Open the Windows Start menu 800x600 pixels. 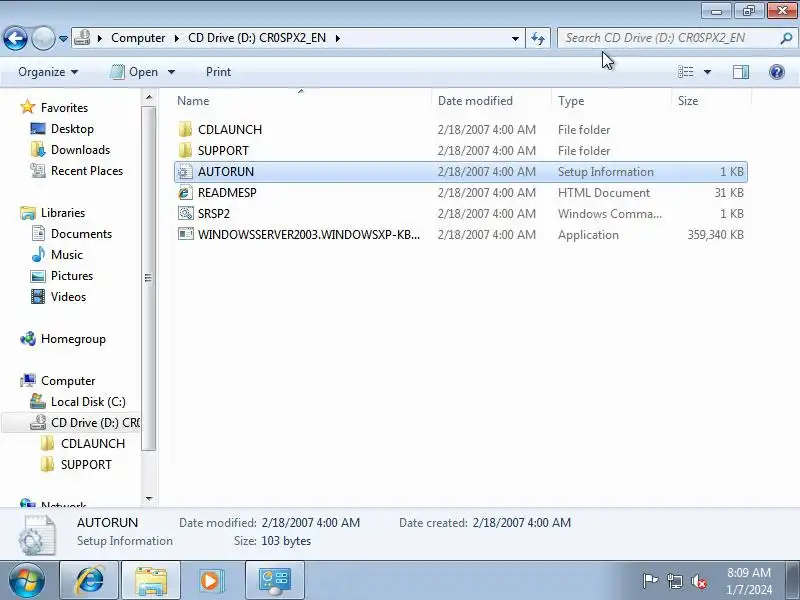[x=27, y=580]
